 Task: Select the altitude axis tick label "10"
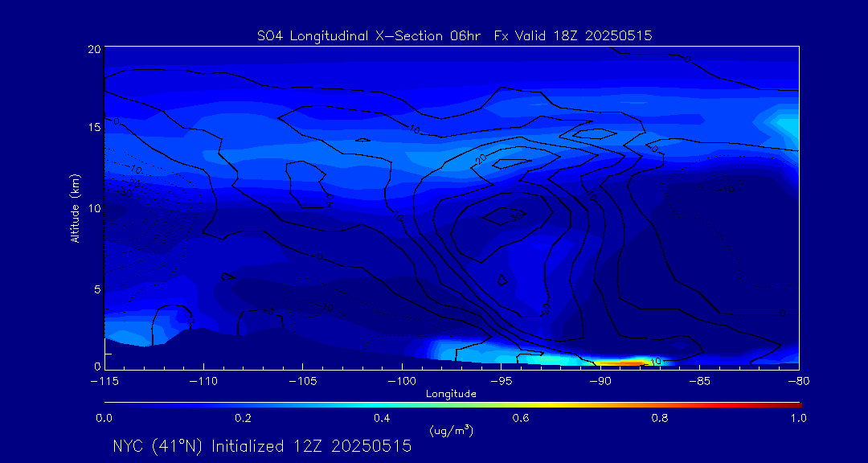pos(95,208)
